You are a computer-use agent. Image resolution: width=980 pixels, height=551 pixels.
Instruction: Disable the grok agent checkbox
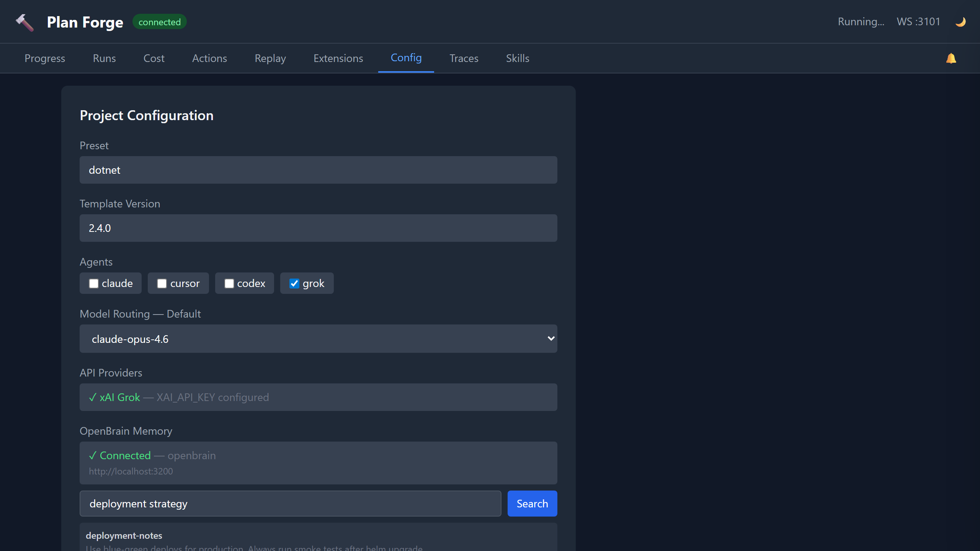[x=294, y=283]
